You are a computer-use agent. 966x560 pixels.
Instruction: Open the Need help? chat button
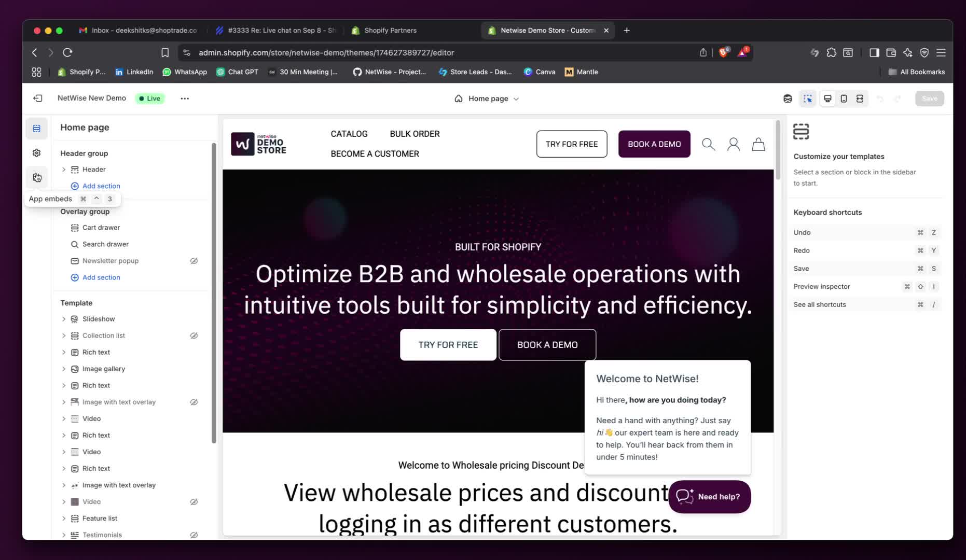click(709, 497)
